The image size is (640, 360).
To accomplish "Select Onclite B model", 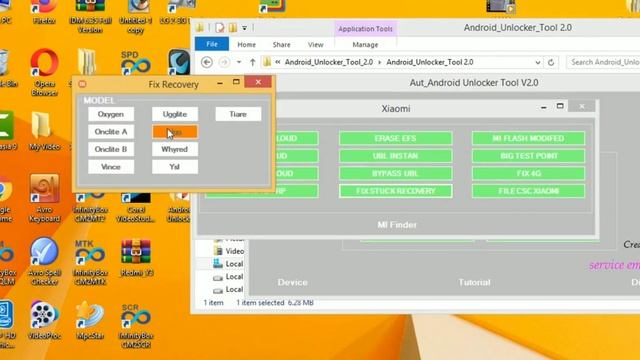I will pos(111,149).
